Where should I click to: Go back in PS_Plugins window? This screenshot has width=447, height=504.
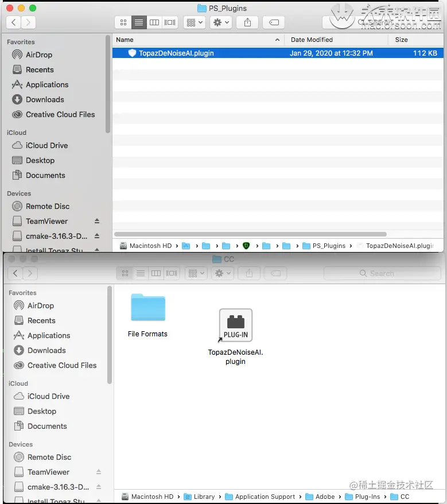(x=14, y=22)
